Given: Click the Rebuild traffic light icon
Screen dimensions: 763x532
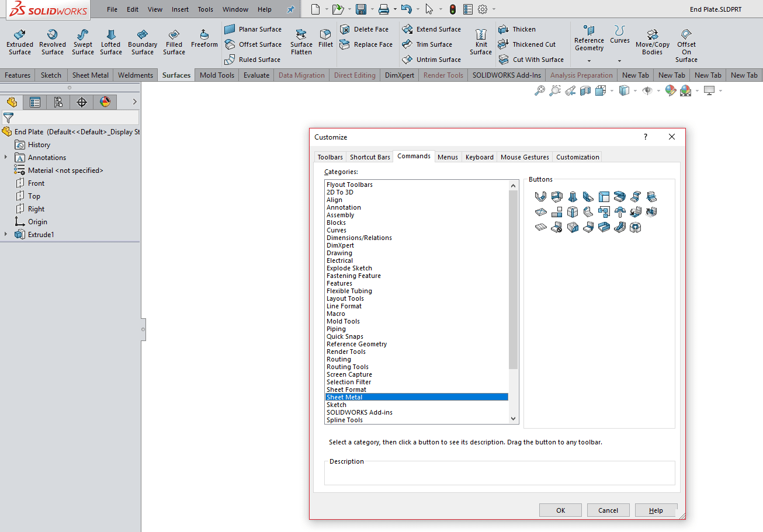Looking at the screenshot, I should click(453, 9).
